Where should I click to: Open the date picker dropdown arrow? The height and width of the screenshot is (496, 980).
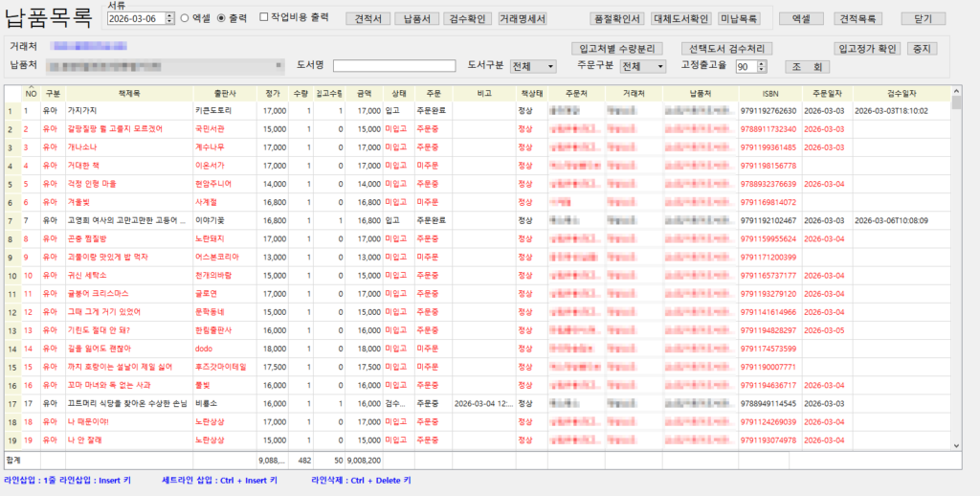169,18
